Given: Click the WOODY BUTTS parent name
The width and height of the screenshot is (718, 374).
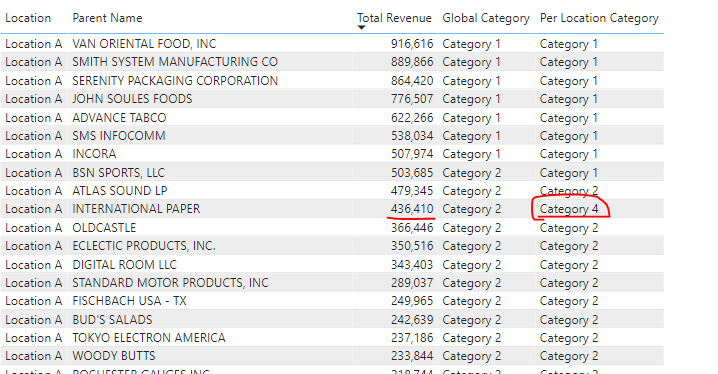Looking at the screenshot, I should click(114, 356).
